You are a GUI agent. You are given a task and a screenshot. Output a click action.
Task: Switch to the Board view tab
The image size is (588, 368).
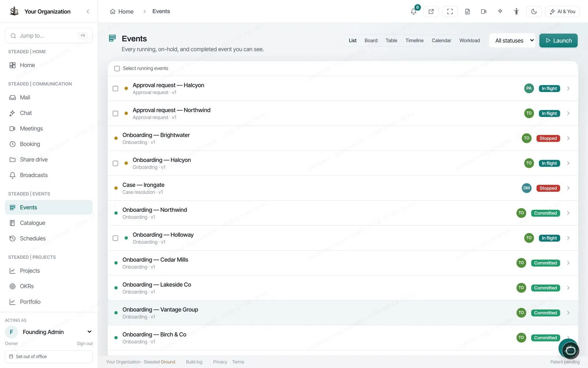pos(371,40)
